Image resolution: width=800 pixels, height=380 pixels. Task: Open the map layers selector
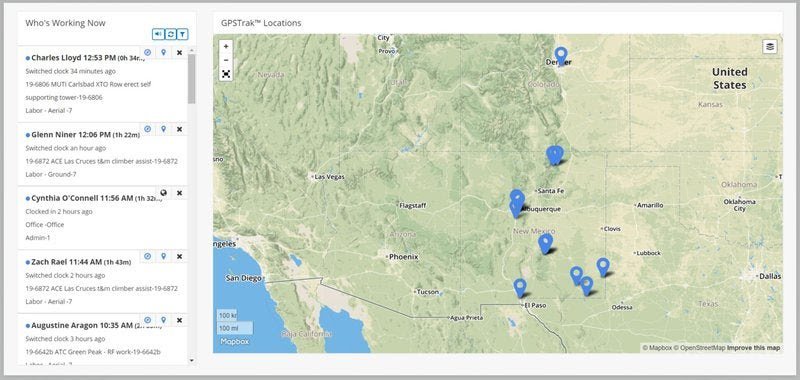coord(770,46)
